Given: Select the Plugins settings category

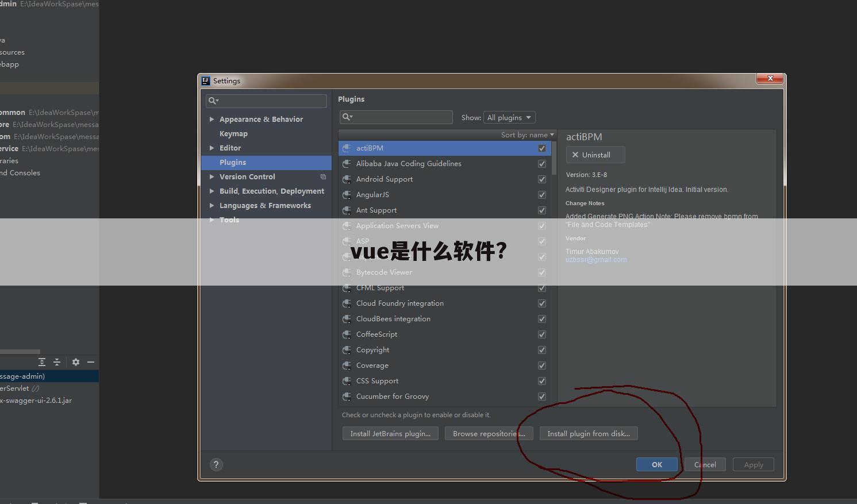Looking at the screenshot, I should pos(233,162).
